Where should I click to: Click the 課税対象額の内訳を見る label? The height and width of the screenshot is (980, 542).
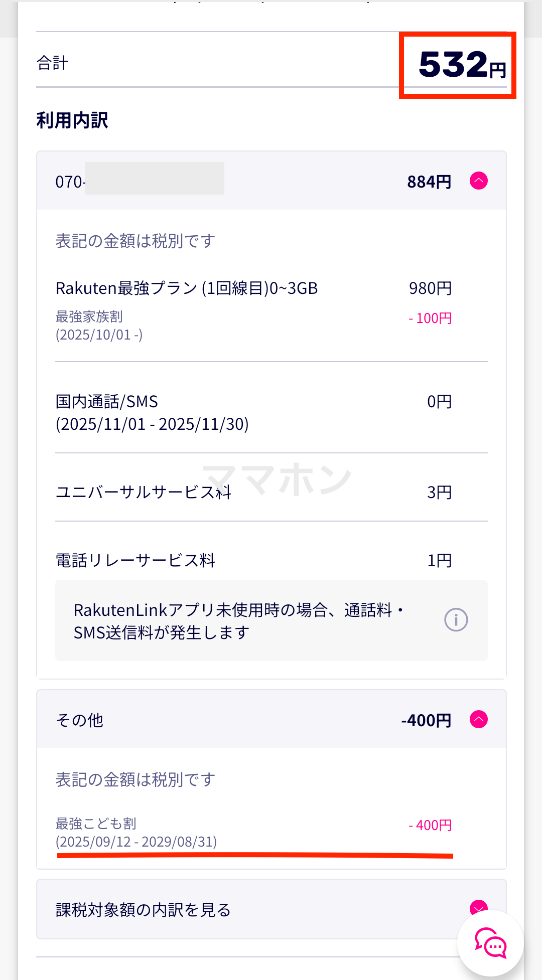click(x=143, y=910)
